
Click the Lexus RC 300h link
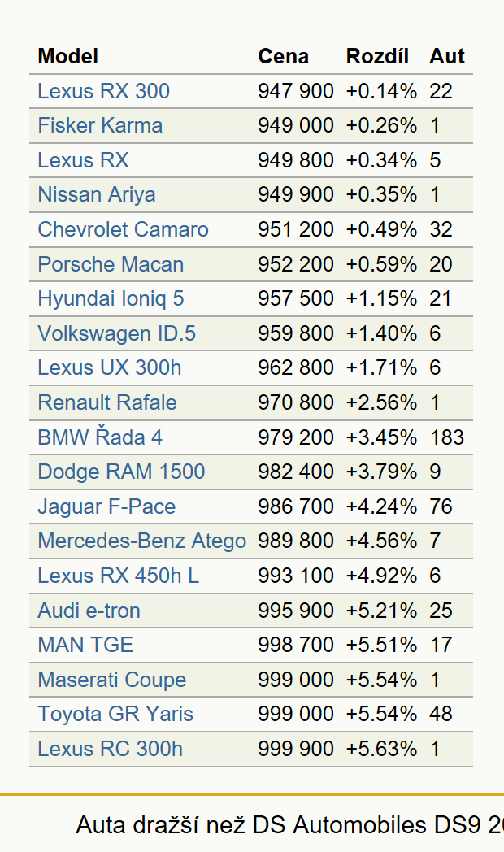coord(111,749)
